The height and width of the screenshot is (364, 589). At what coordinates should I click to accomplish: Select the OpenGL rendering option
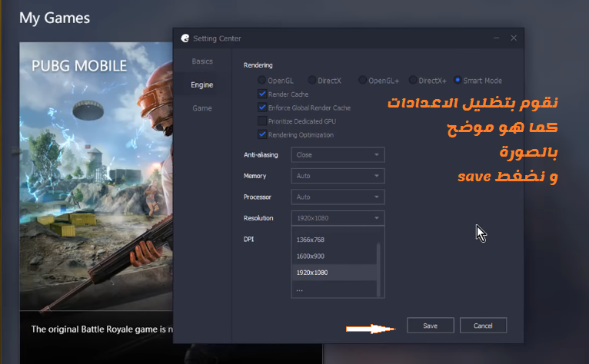(x=261, y=81)
